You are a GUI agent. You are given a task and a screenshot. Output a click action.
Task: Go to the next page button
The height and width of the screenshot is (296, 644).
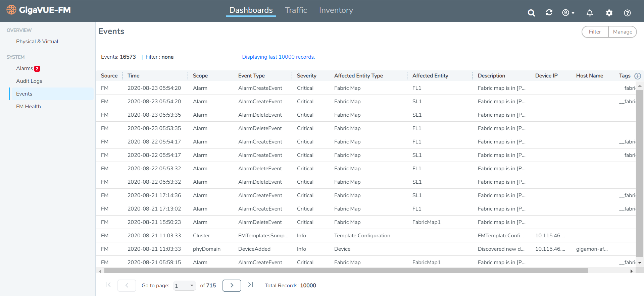232,285
